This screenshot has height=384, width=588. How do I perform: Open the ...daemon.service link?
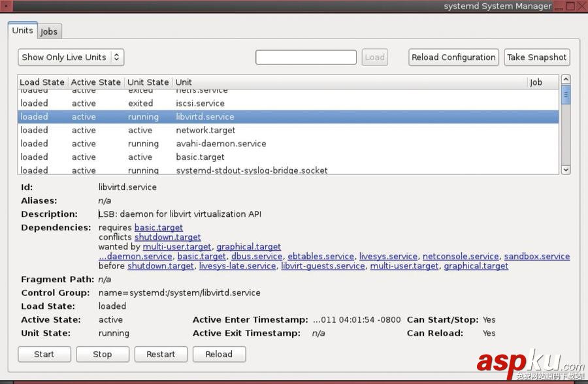point(135,257)
